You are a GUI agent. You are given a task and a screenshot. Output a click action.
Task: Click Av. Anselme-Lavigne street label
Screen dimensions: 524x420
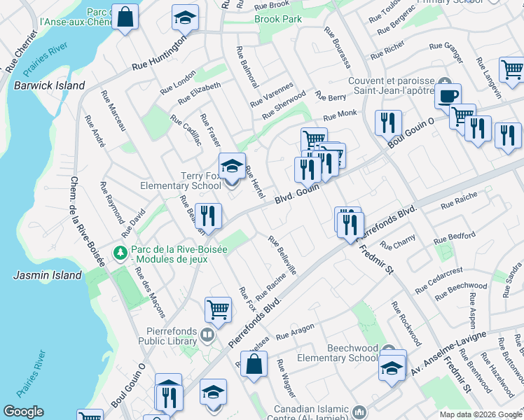[448, 353]
